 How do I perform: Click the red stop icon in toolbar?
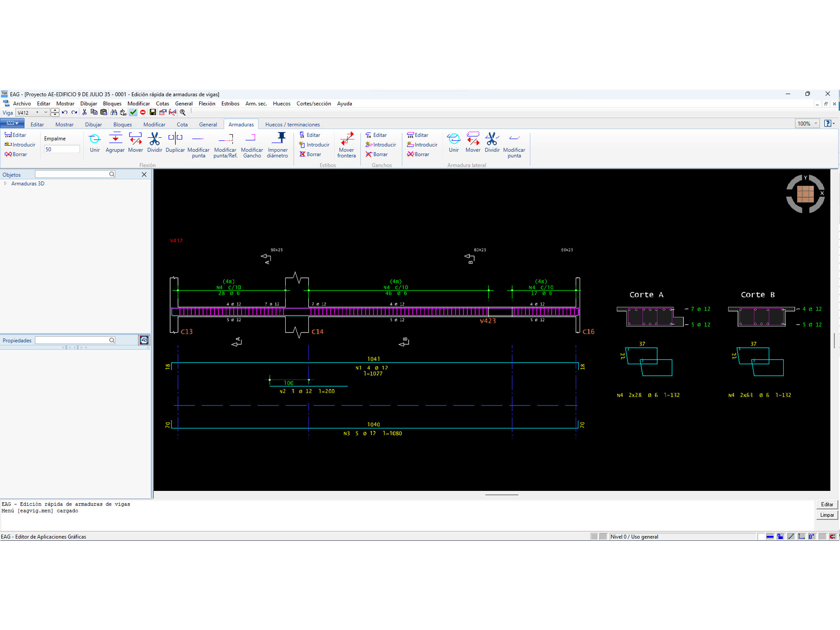pyautogui.click(x=143, y=112)
